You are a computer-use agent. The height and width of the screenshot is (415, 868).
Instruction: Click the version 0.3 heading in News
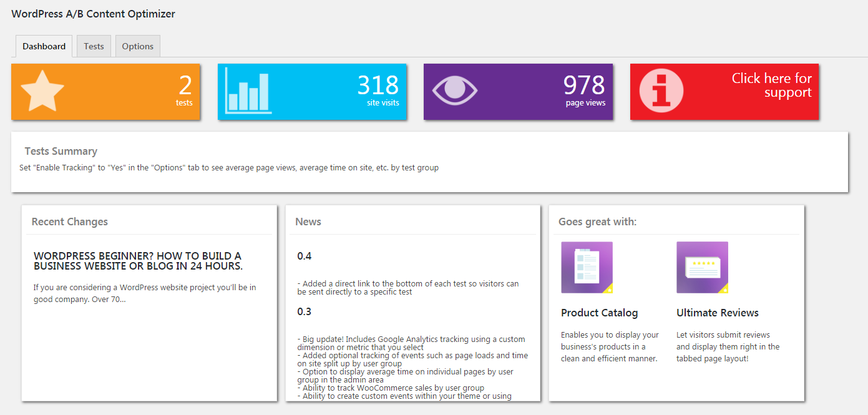click(305, 311)
